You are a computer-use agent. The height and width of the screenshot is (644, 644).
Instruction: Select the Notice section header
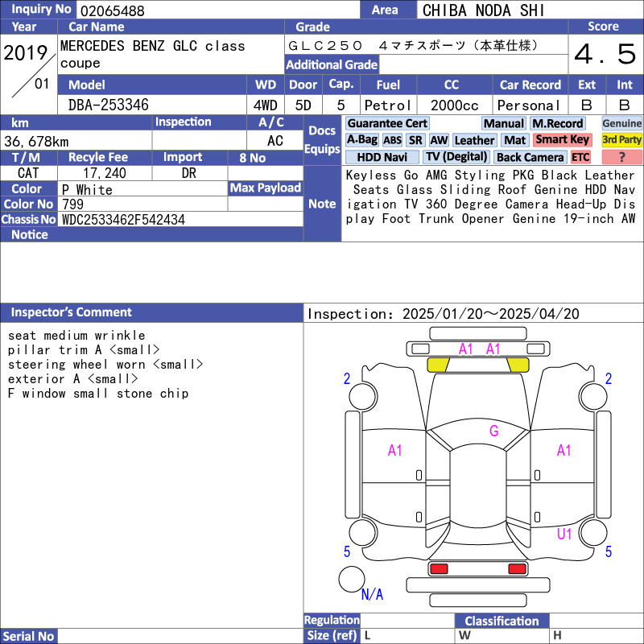(x=29, y=235)
